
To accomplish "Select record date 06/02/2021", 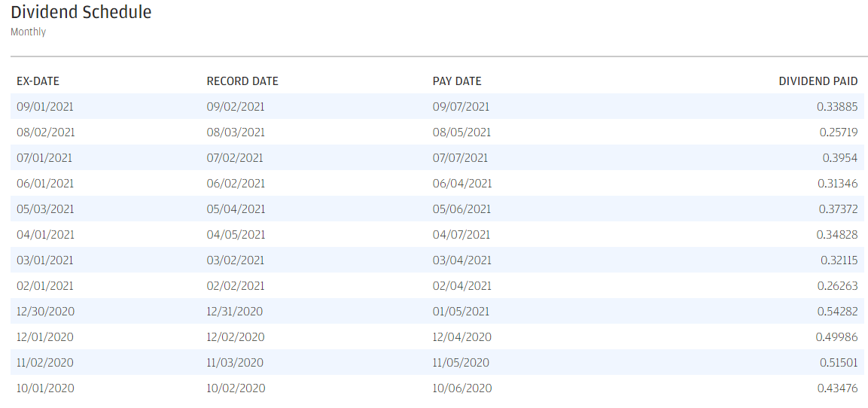I will click(x=236, y=183).
